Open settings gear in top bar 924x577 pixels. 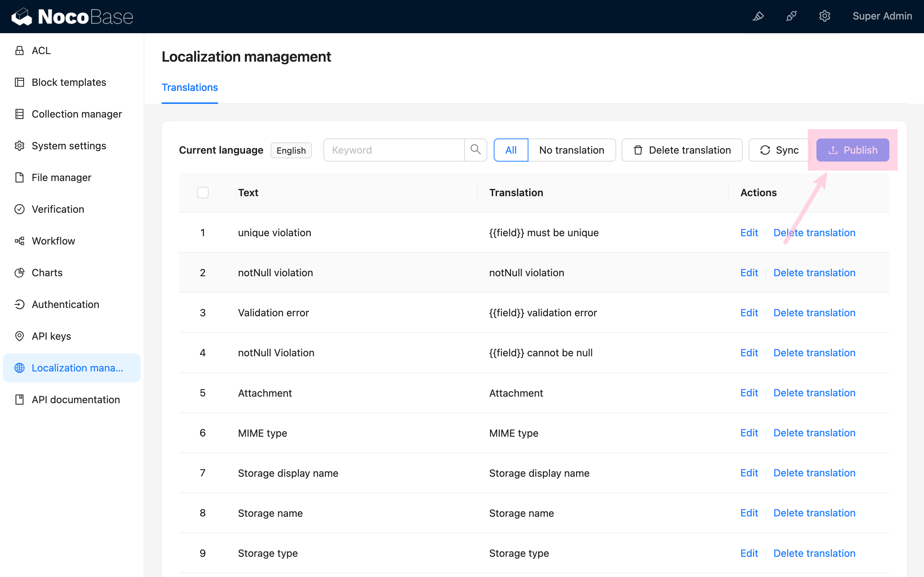[824, 16]
